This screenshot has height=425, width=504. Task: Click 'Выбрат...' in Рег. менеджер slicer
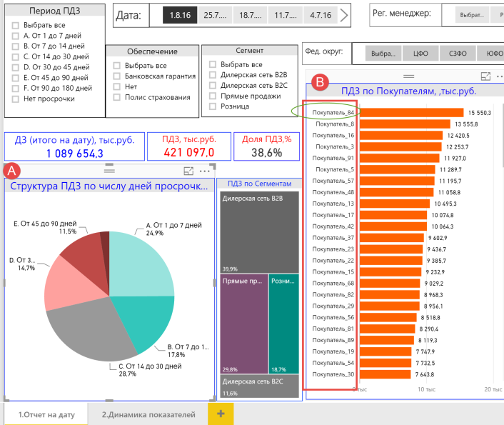click(x=472, y=15)
